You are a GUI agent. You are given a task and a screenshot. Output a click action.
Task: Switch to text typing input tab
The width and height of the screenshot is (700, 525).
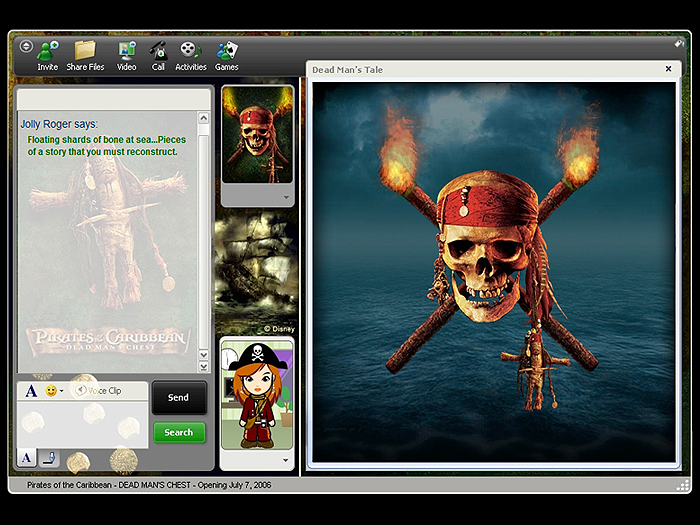click(28, 458)
